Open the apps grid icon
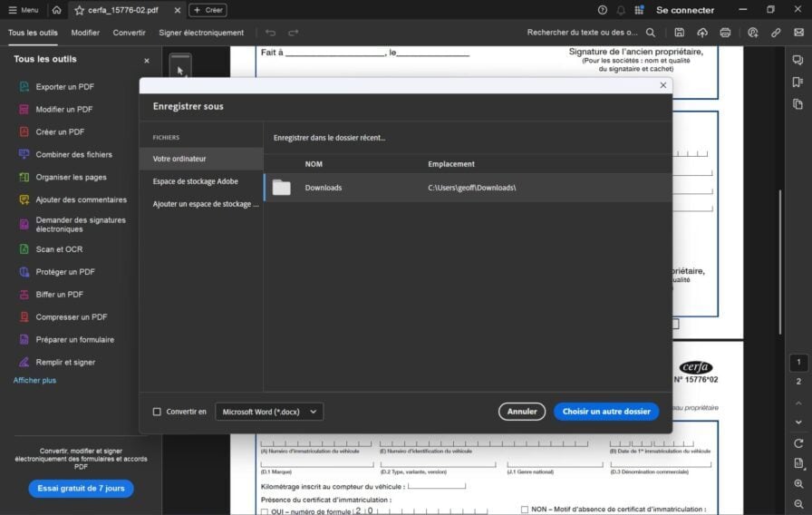Viewport: 812px width, 515px height. (x=639, y=10)
